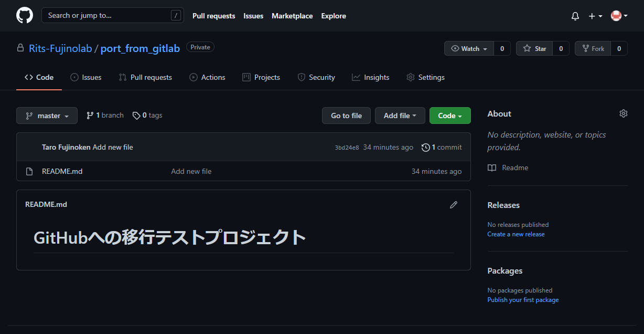Click the branch icon next to 1 branch
This screenshot has width=644, height=334.
coord(90,115)
